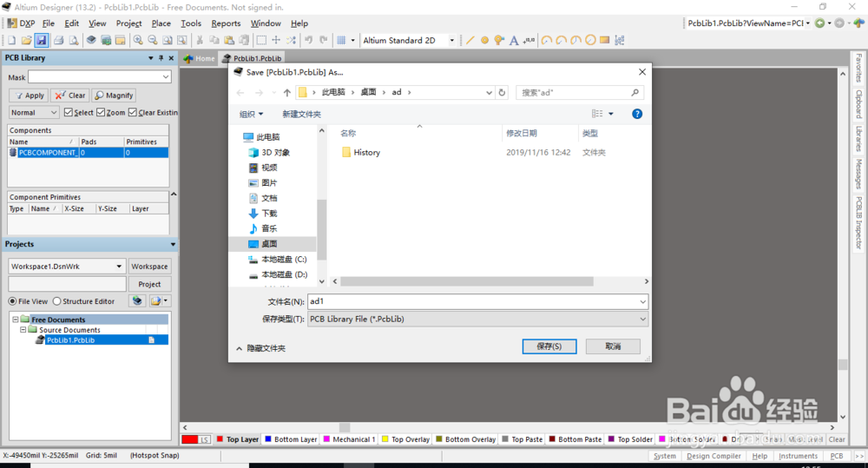The image size is (868, 468).
Task: Click the red current layer color swatch
Action: pyautogui.click(x=190, y=439)
